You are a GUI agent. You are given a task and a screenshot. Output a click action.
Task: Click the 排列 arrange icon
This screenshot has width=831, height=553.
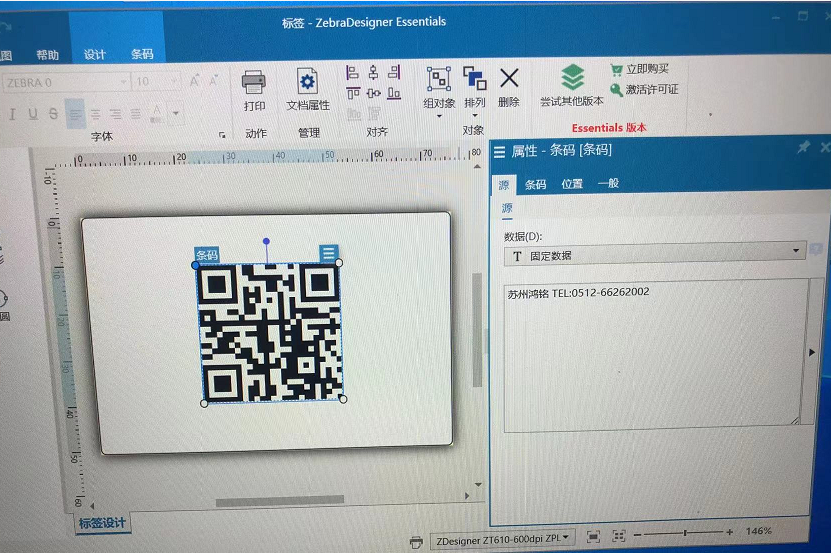(x=474, y=78)
